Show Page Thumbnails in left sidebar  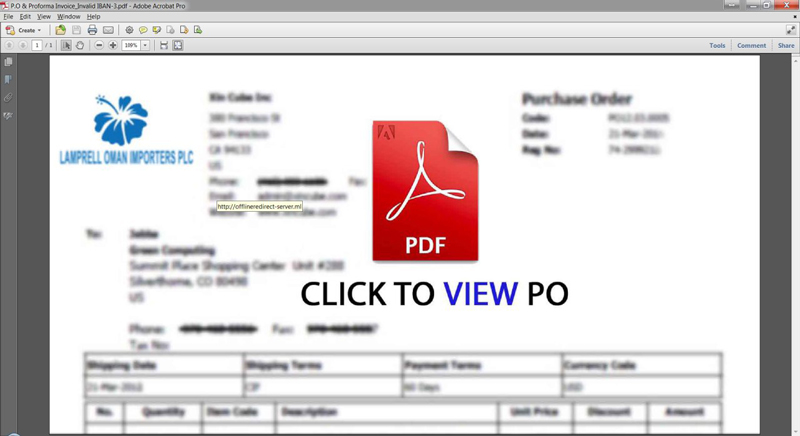click(x=8, y=62)
